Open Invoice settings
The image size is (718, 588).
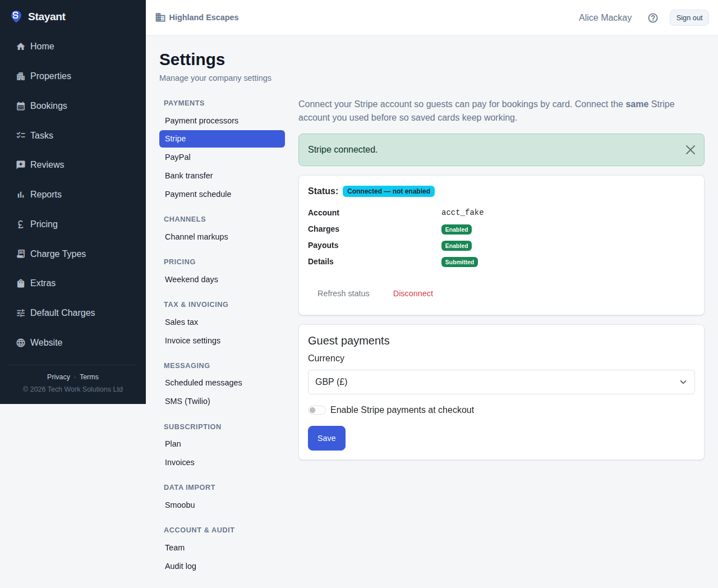pyautogui.click(x=222, y=341)
